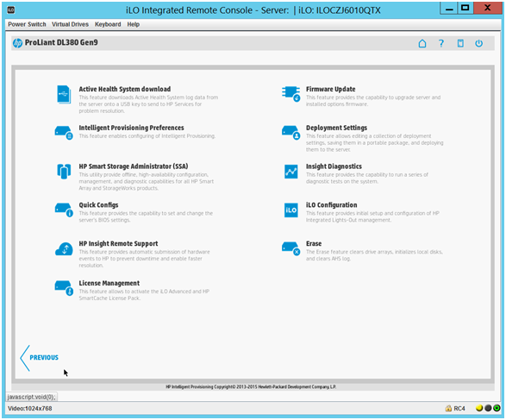This screenshot has width=506, height=420.
Task: Open HP Insight Remote Support title
Action: point(118,244)
